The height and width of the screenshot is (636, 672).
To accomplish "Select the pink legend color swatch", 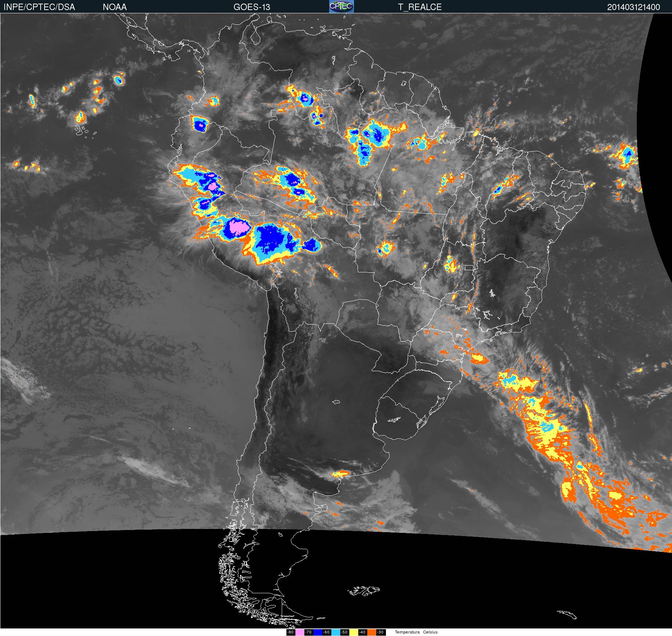I will (300, 632).
